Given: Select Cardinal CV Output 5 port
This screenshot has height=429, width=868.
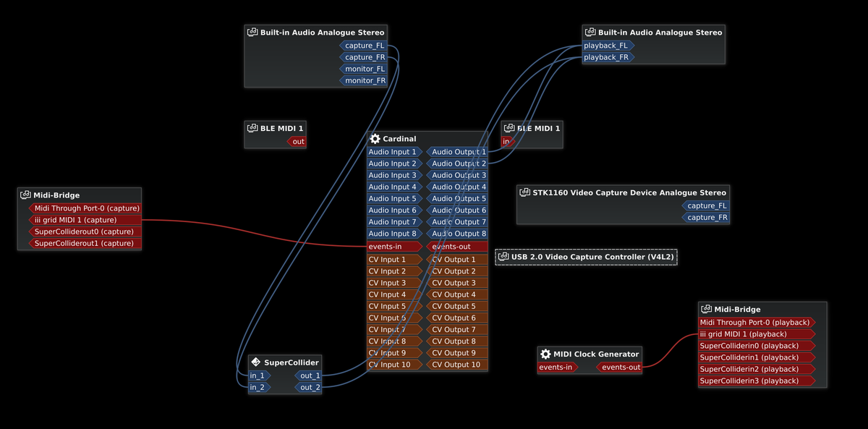Looking at the screenshot, I should pyautogui.click(x=457, y=305).
